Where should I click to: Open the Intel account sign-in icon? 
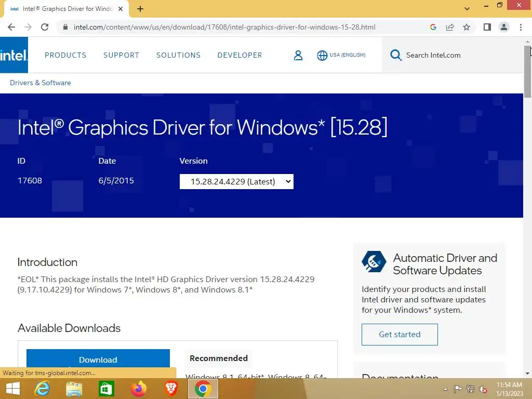pyautogui.click(x=298, y=55)
